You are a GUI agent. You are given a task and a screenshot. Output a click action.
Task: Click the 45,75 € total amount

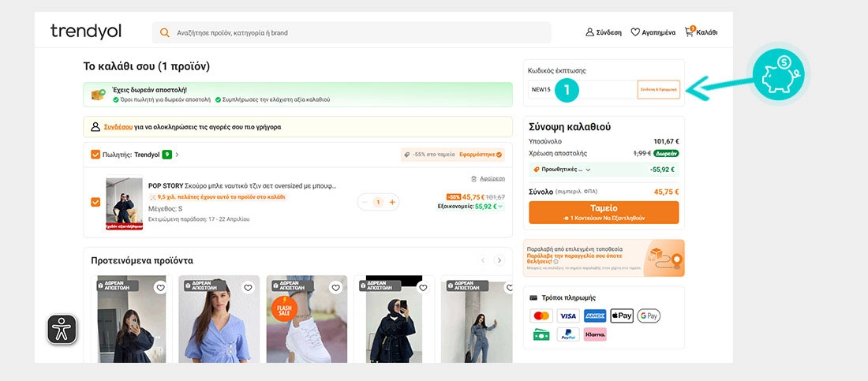click(666, 192)
